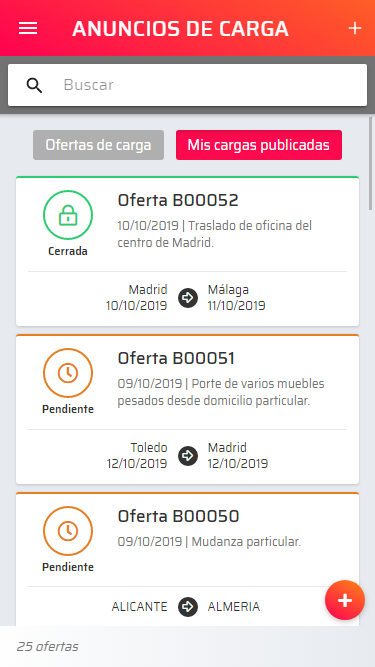Click the search magnifier icon
Image resolution: width=375 pixels, height=667 pixels.
(x=34, y=86)
